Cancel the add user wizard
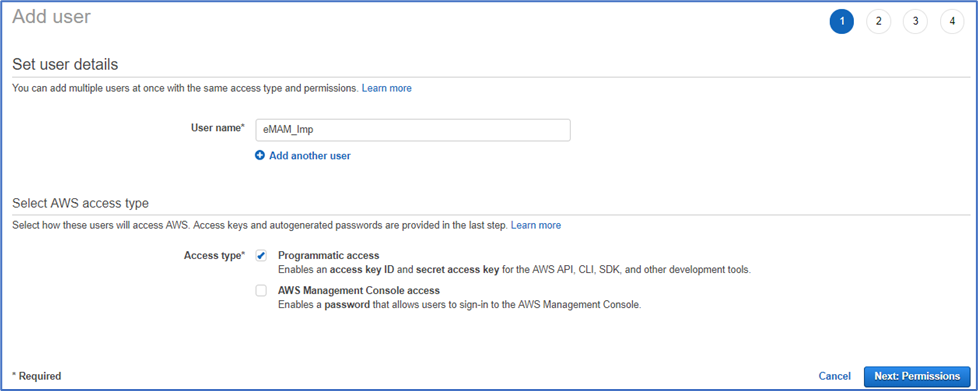This screenshot has height=391, width=978. (x=835, y=376)
